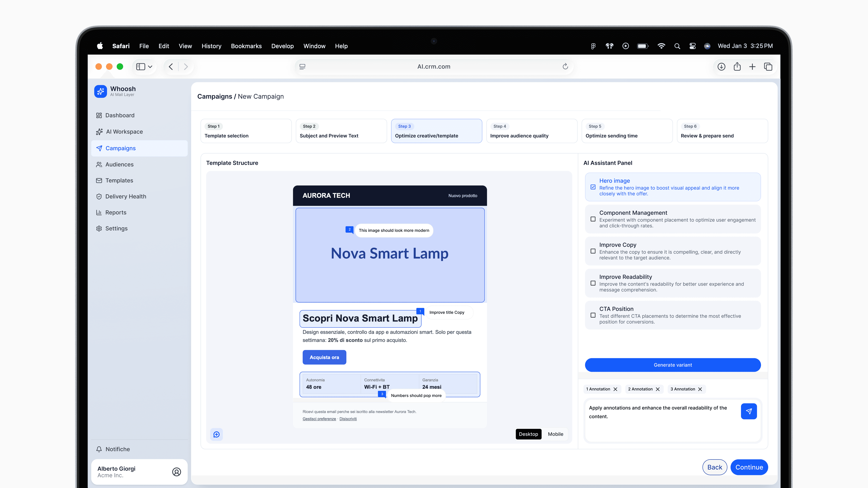The height and width of the screenshot is (488, 868).
Task: Open Delivery Health in the sidebar
Action: click(x=121, y=196)
